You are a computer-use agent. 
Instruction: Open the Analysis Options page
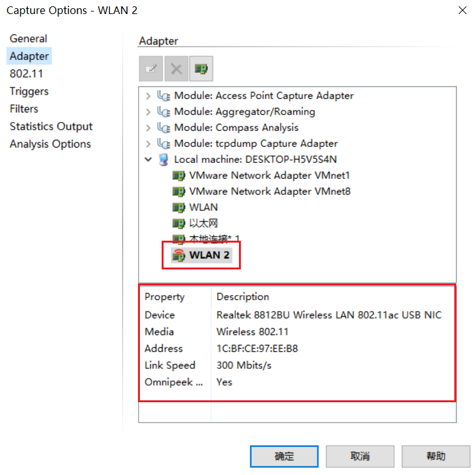coord(50,144)
